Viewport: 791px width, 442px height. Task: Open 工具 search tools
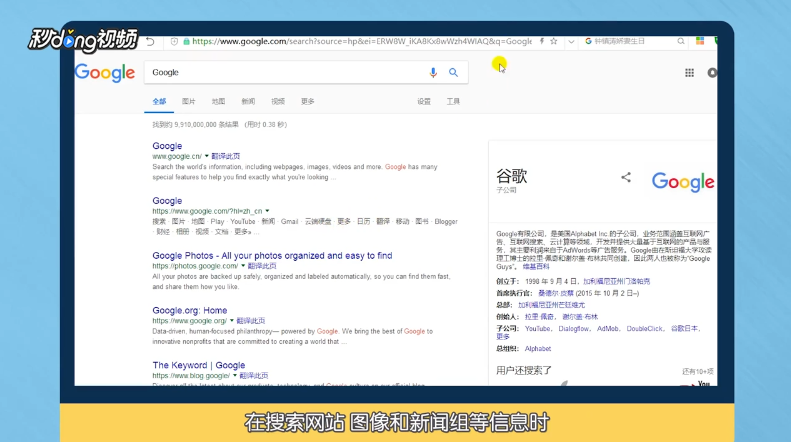click(x=453, y=101)
